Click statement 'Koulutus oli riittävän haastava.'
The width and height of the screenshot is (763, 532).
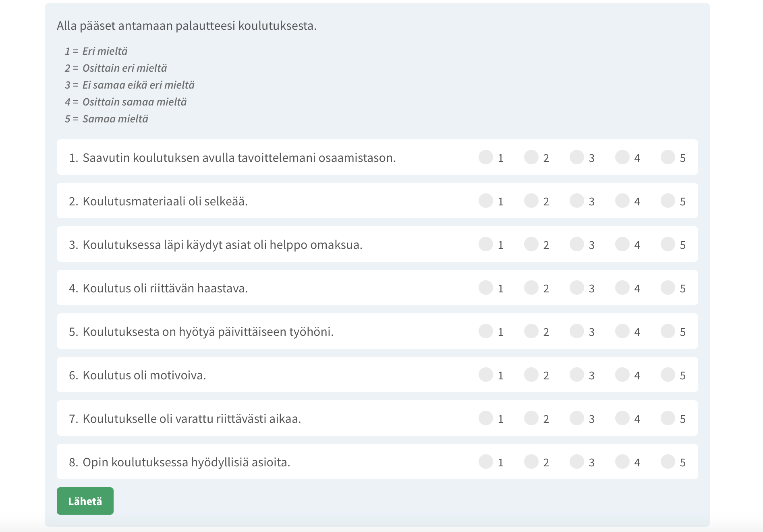[165, 288]
